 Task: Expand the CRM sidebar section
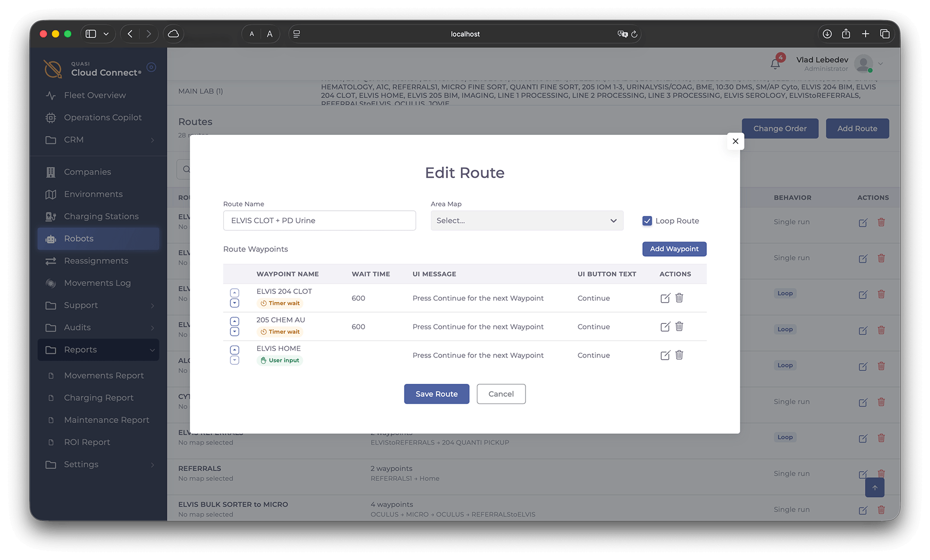point(98,139)
